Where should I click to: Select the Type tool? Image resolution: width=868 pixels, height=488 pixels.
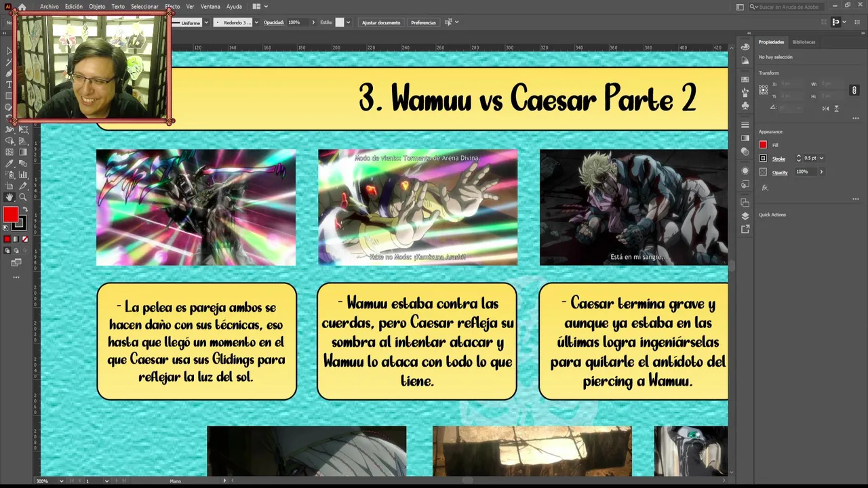click(x=9, y=85)
